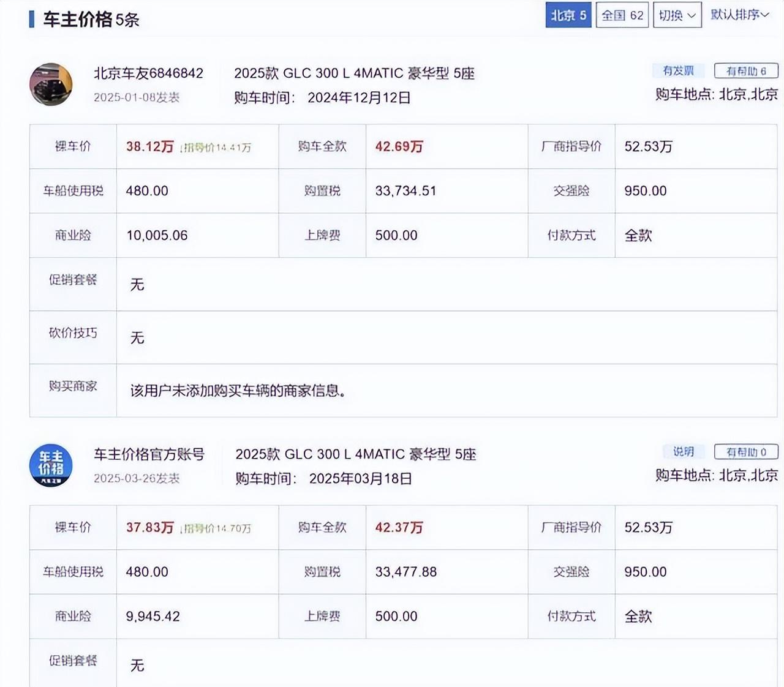Screen dimensions: 784x687
Task: Select 480.00 tax in 车主价格官方账号's listing
Action: pos(147,572)
